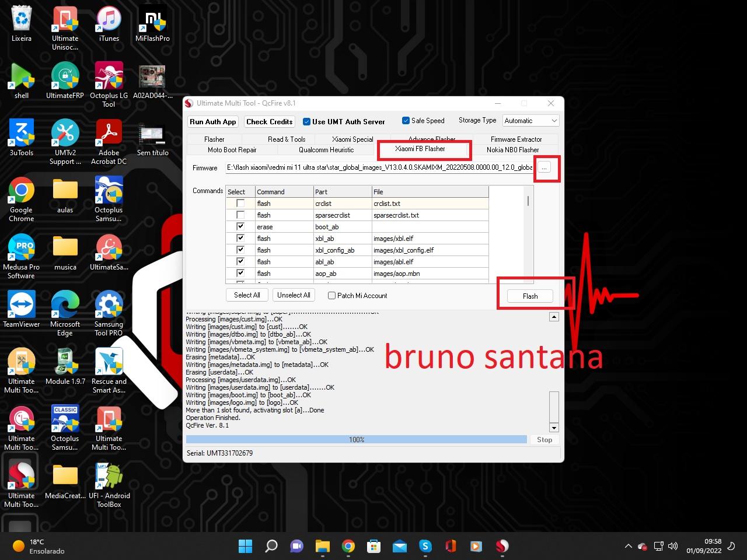The image size is (747, 560).
Task: Open the MediaCreat folder icon
Action: pyautogui.click(x=65, y=481)
